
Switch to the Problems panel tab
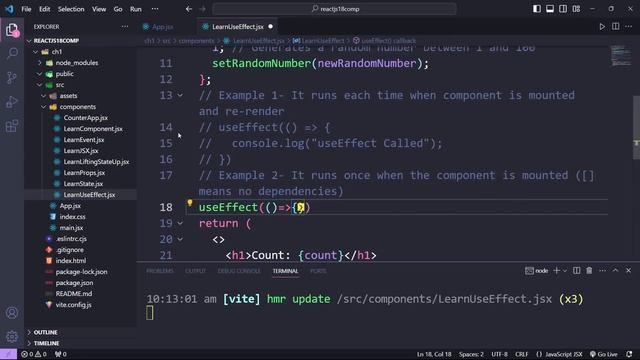click(x=160, y=271)
